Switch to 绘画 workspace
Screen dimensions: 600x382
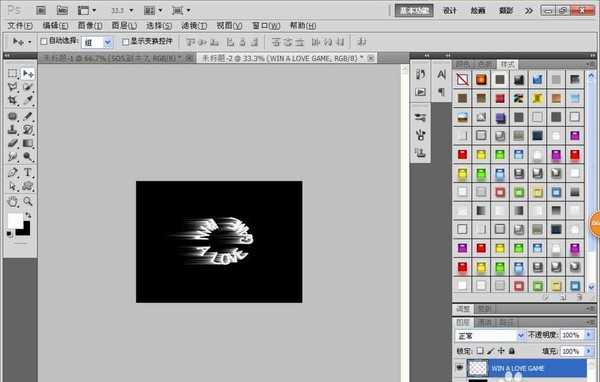click(x=478, y=11)
